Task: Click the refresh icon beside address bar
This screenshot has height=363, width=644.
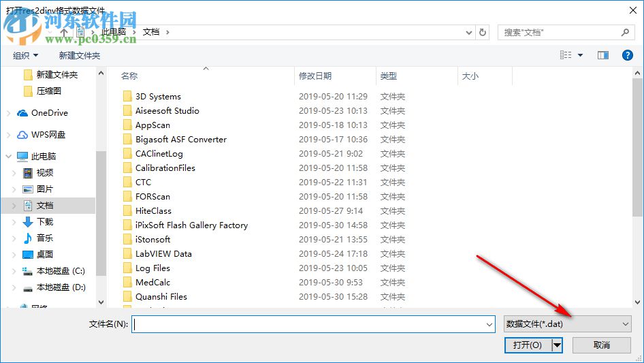Action: [483, 32]
